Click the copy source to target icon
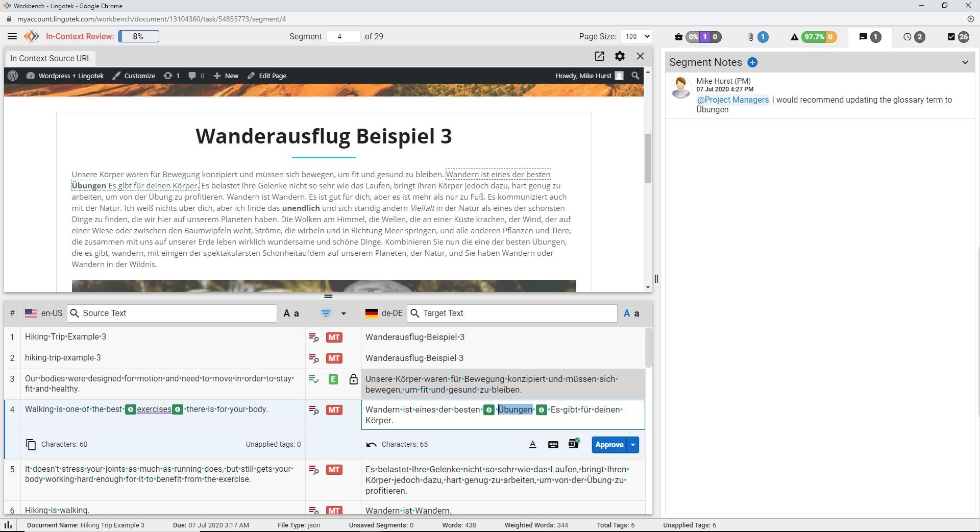The width and height of the screenshot is (980, 532). tap(31, 445)
